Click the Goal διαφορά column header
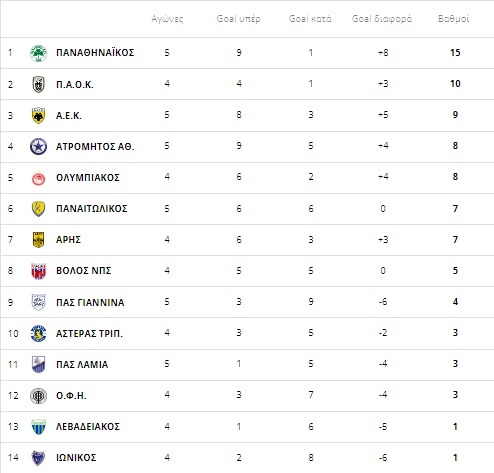The image size is (494, 473). [382, 19]
